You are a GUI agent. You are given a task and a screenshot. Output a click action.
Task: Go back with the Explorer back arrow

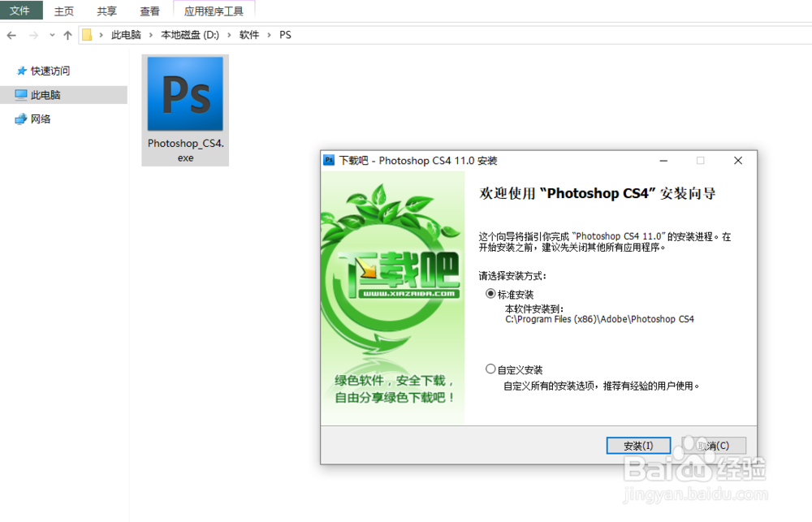[x=11, y=35]
